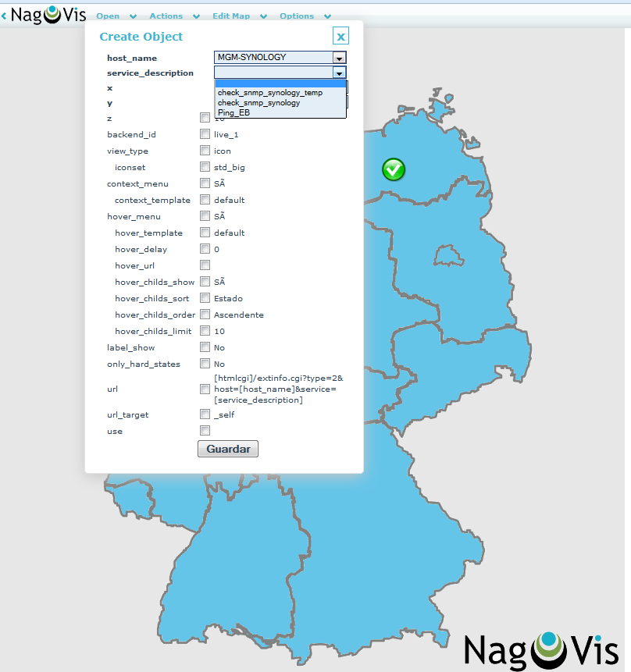Tick the hover_url checkbox
The height and width of the screenshot is (672, 631).
pos(205,265)
